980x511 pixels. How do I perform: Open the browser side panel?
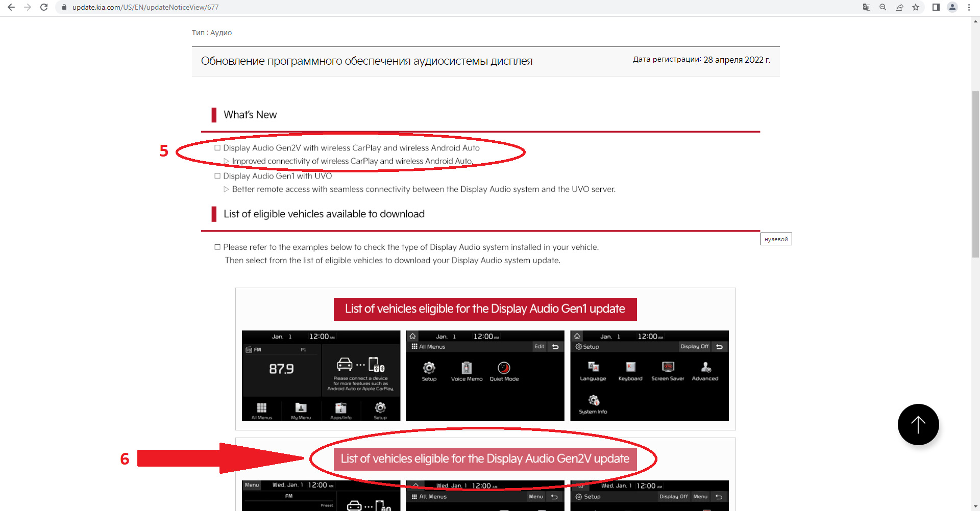pyautogui.click(x=936, y=7)
